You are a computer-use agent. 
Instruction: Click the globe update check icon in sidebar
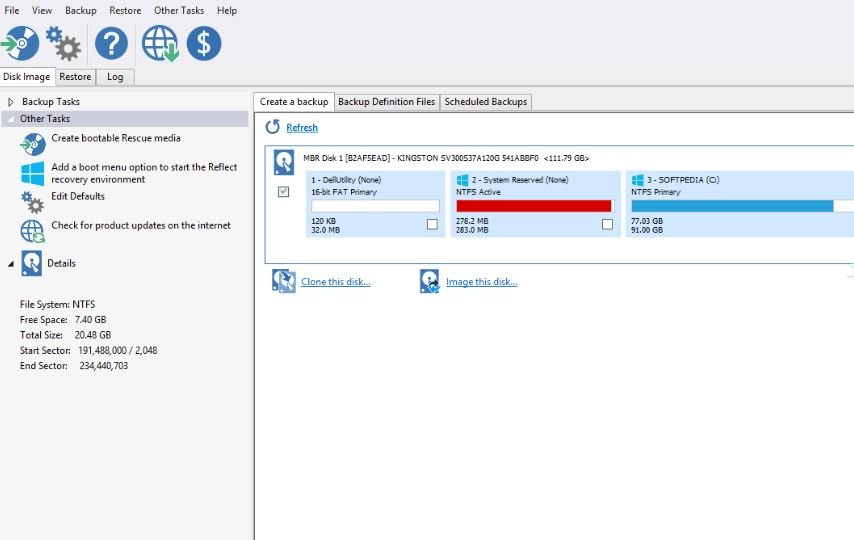click(33, 231)
